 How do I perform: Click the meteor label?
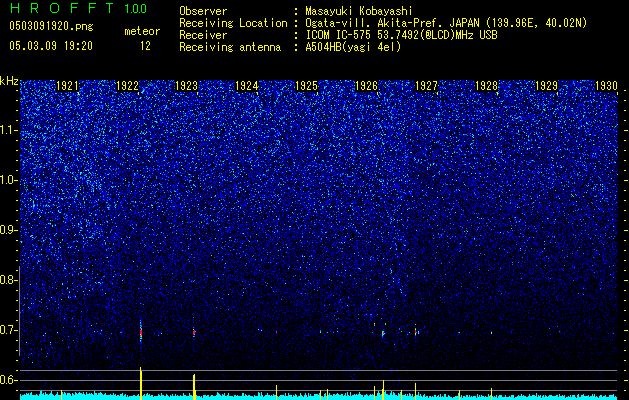(x=142, y=31)
